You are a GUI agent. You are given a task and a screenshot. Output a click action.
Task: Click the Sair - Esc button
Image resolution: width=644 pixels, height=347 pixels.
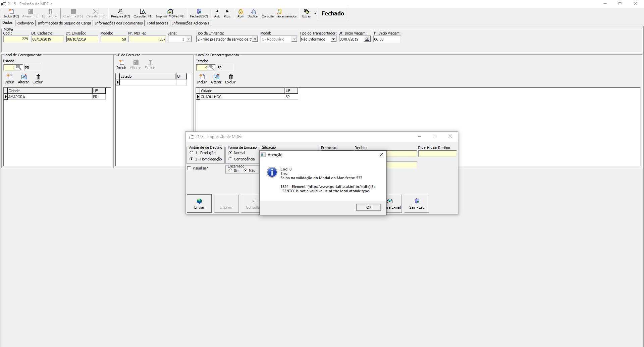(417, 203)
